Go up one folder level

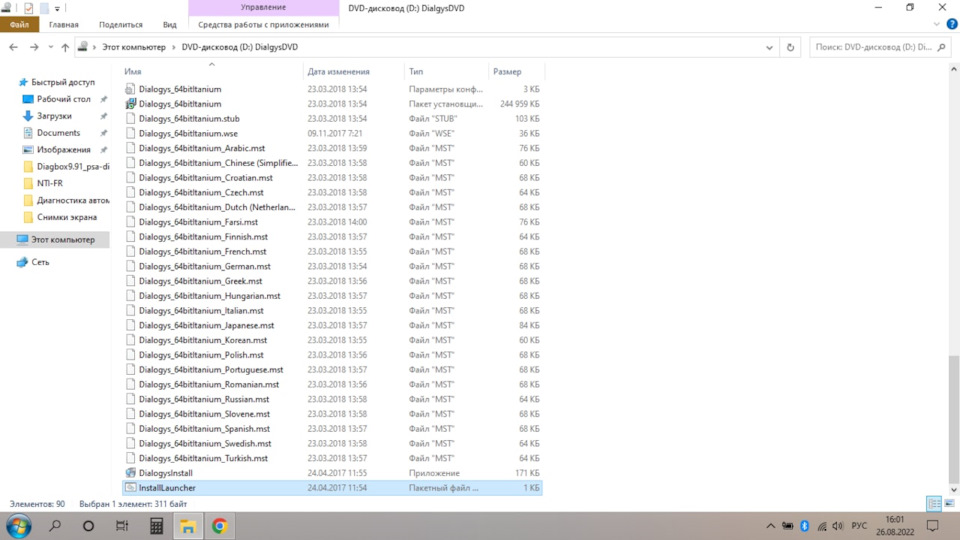tap(65, 47)
